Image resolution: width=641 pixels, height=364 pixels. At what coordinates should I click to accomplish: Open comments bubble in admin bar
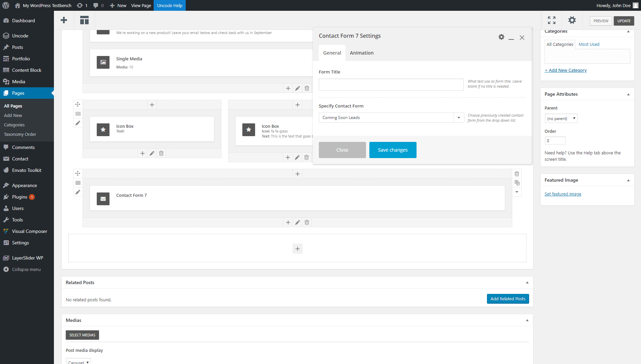98,5
